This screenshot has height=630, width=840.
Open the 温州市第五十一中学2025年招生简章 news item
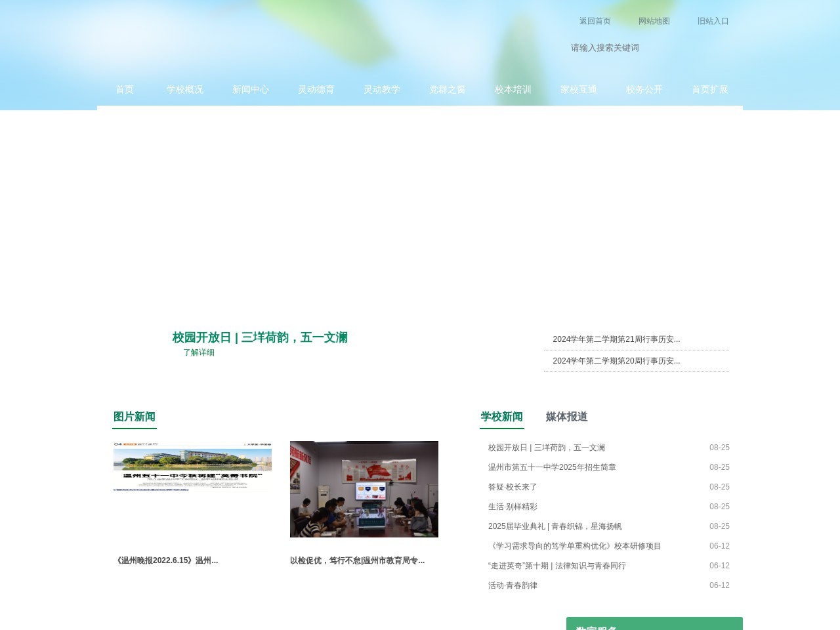(x=552, y=467)
